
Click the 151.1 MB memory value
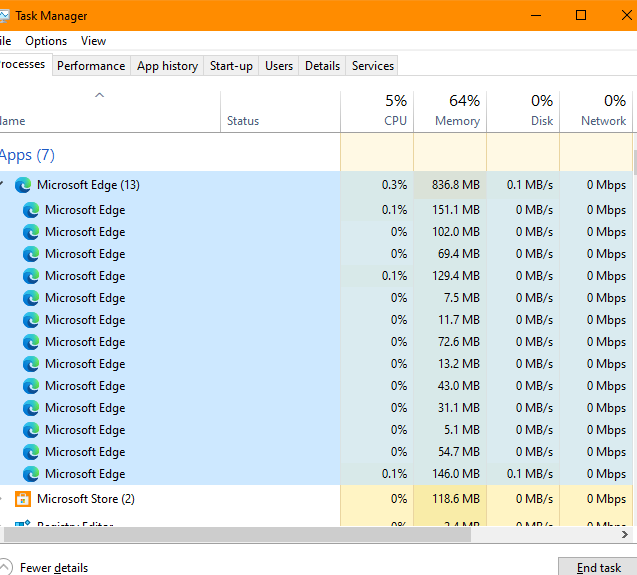coord(456,210)
